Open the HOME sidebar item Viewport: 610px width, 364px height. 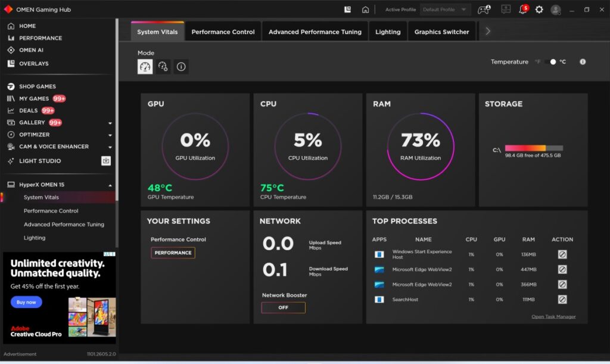pyautogui.click(x=22, y=26)
